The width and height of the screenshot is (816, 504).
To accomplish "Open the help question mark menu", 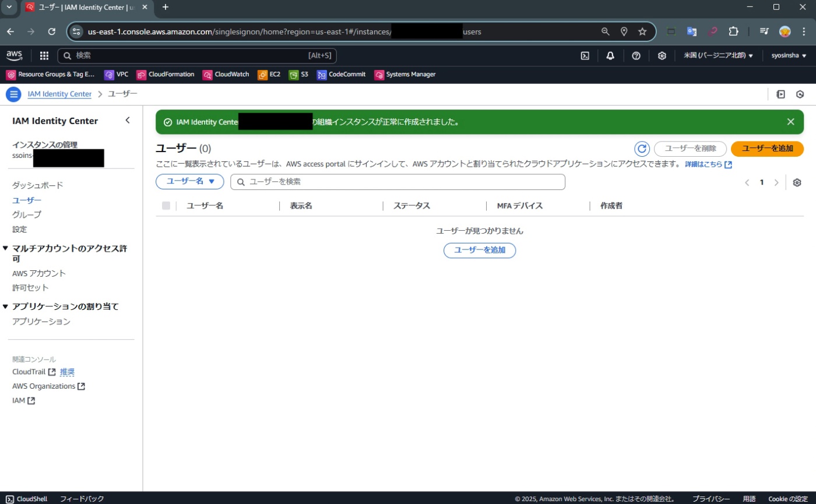I will 636,56.
